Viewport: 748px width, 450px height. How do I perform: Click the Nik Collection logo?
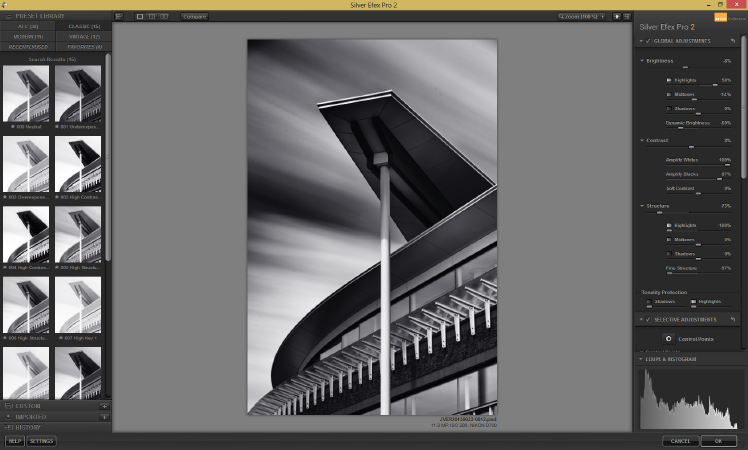click(x=720, y=18)
